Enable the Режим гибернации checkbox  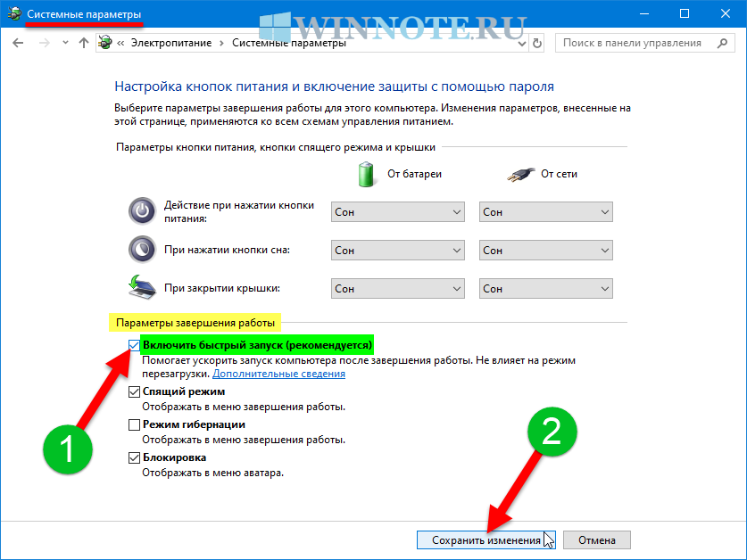tap(134, 424)
